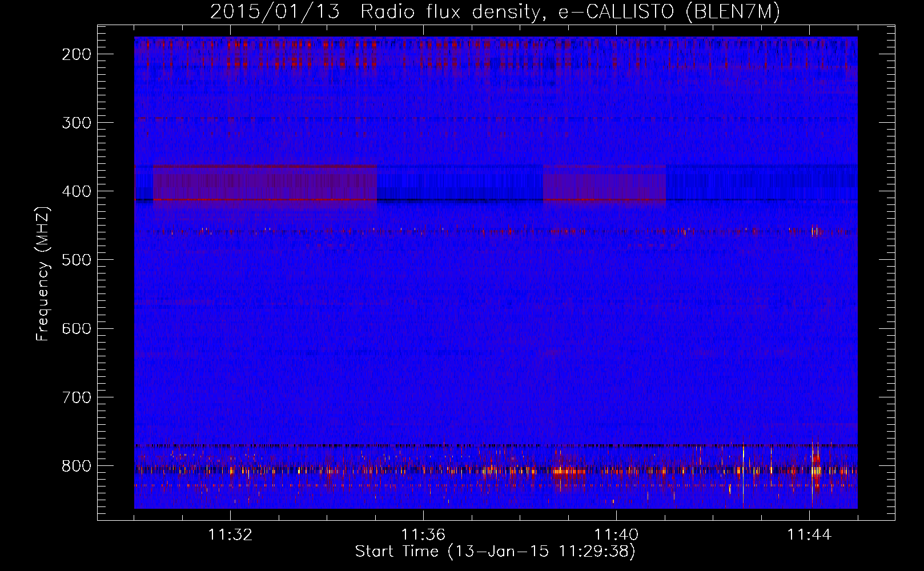Click the 11:36 time tick label
The width and height of the screenshot is (924, 571).
(423, 535)
